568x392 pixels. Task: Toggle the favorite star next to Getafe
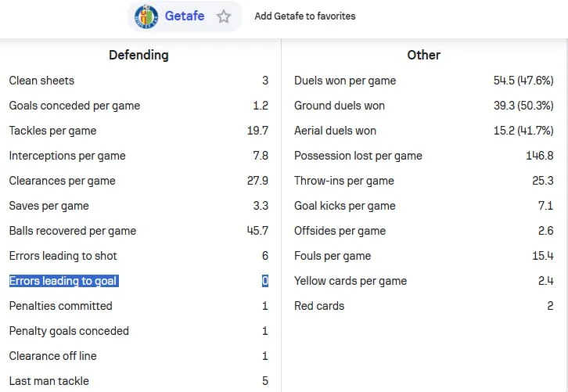[x=224, y=16]
